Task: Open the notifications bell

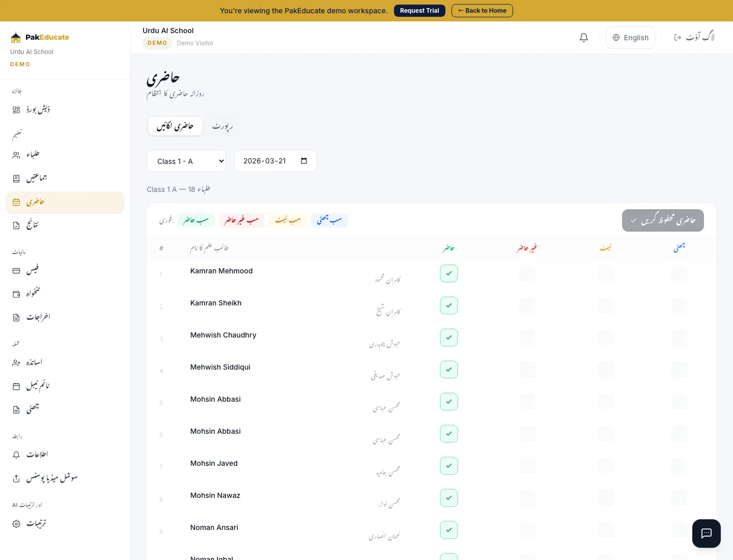Action: [x=583, y=37]
